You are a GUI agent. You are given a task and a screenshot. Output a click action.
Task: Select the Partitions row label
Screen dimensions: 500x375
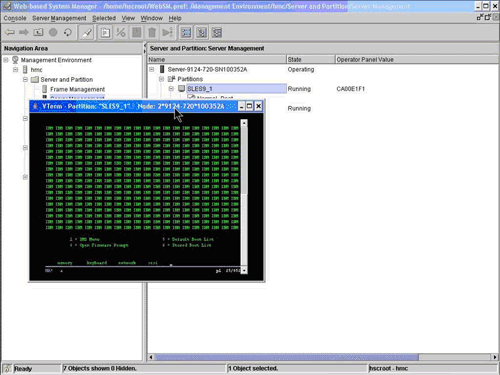pos(190,79)
